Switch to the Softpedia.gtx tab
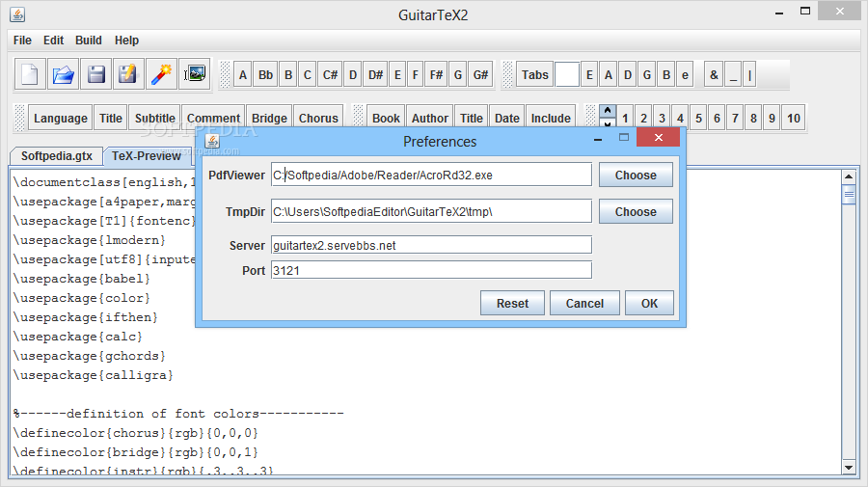Screen dimensions: 868x487 [x=57, y=156]
